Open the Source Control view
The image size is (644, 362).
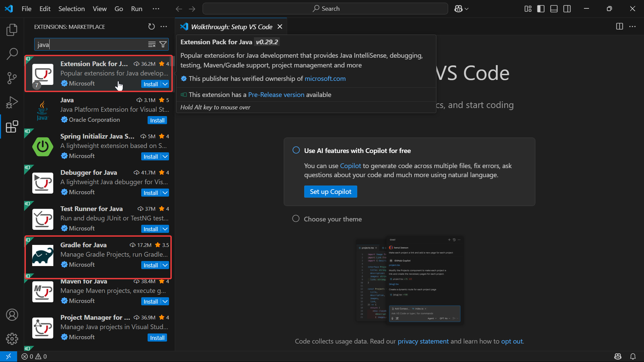pos(12,78)
